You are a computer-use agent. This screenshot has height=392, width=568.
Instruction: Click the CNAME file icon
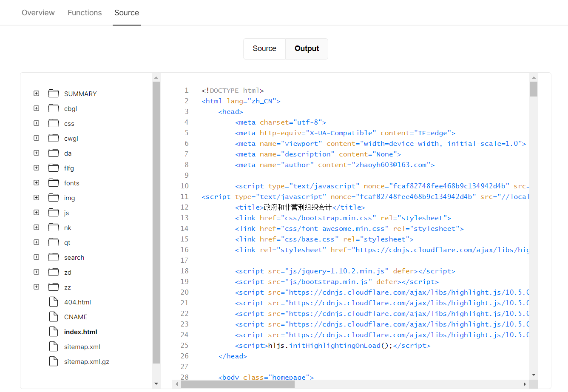point(54,317)
